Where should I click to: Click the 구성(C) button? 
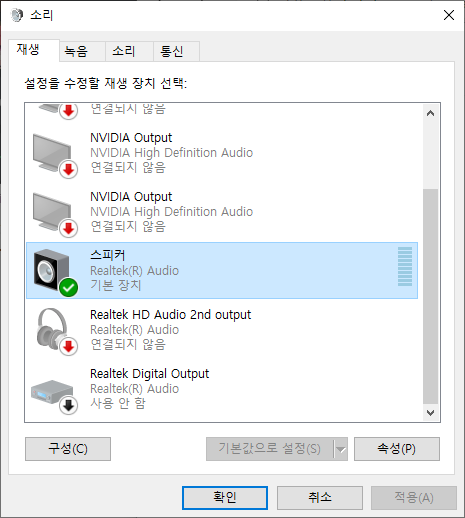pyautogui.click(x=68, y=449)
